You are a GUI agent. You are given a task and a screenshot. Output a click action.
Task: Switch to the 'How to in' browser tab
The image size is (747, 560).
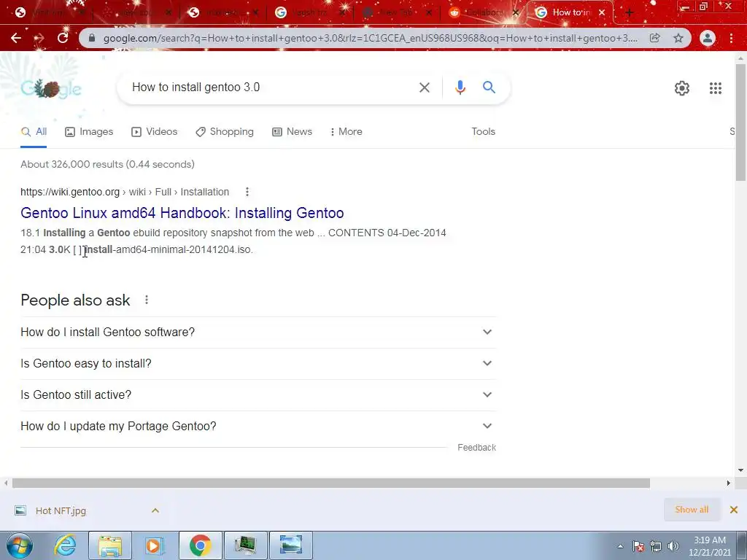[x=569, y=12]
